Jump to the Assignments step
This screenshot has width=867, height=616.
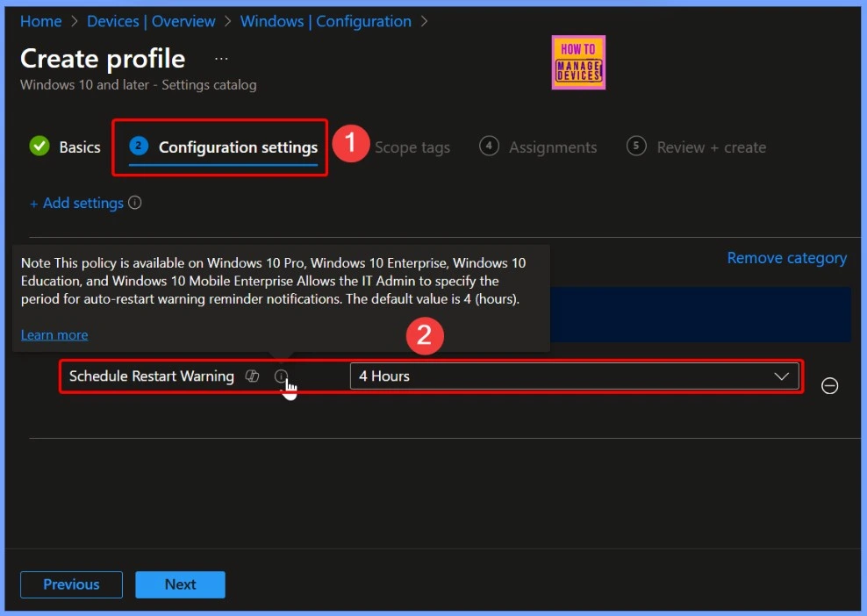tap(552, 147)
